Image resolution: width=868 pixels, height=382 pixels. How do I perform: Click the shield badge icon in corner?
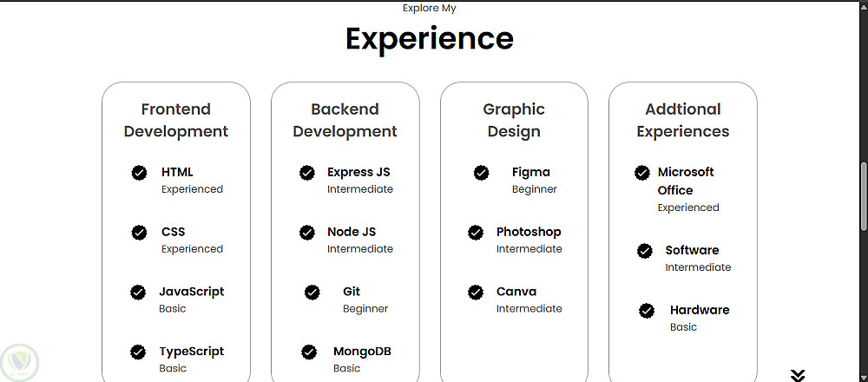[x=17, y=360]
